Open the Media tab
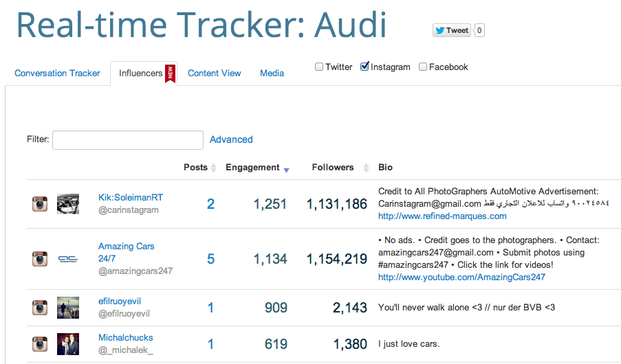Image resolution: width=621 pixels, height=364 pixels. 272,73
